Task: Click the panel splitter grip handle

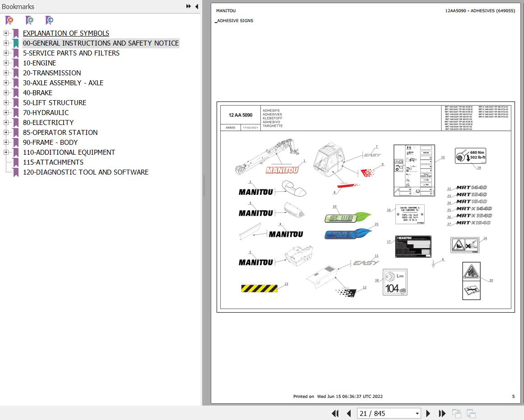Action: point(204,185)
